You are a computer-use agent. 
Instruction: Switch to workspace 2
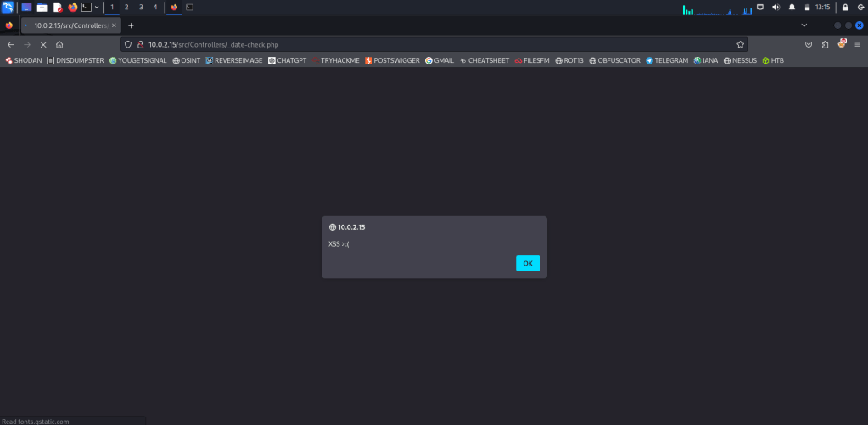tap(126, 7)
